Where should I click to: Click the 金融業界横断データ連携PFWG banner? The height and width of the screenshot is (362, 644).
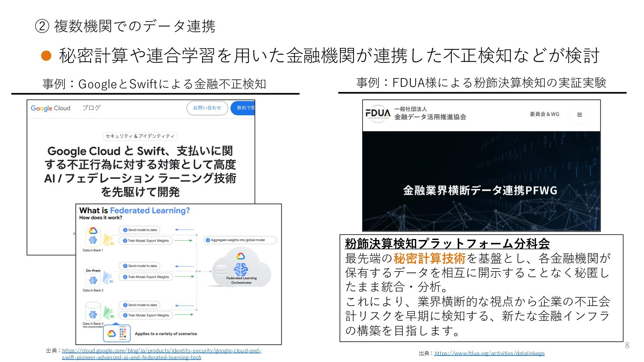480,190
